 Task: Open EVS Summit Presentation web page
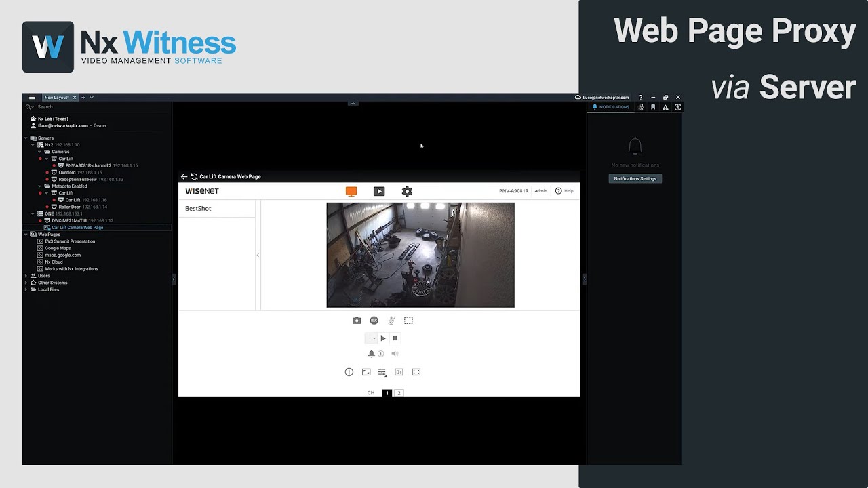pyautogui.click(x=65, y=241)
